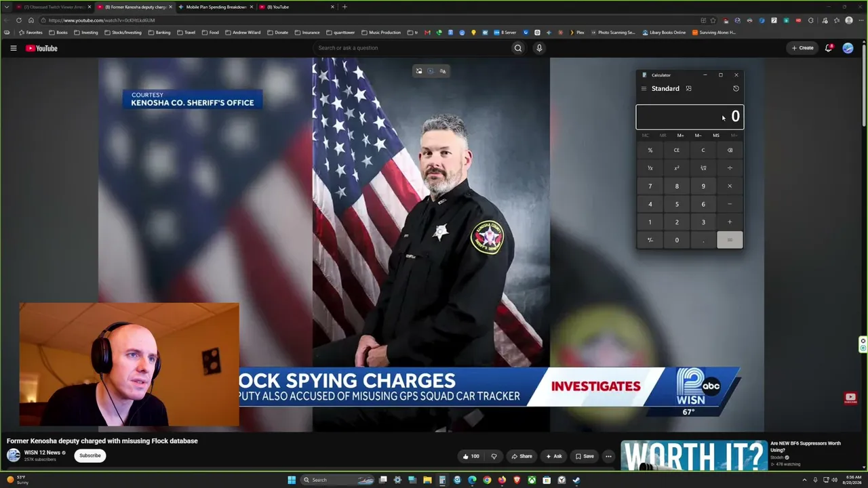Go to the YouTube home logo
Image resolution: width=868 pixels, height=488 pixels.
41,48
